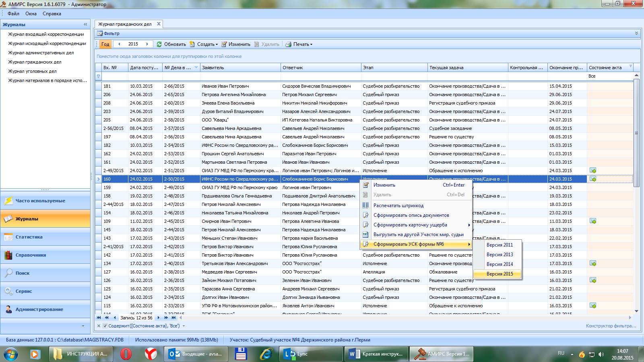Click act state icon in row 2-45/2015

(x=593, y=221)
